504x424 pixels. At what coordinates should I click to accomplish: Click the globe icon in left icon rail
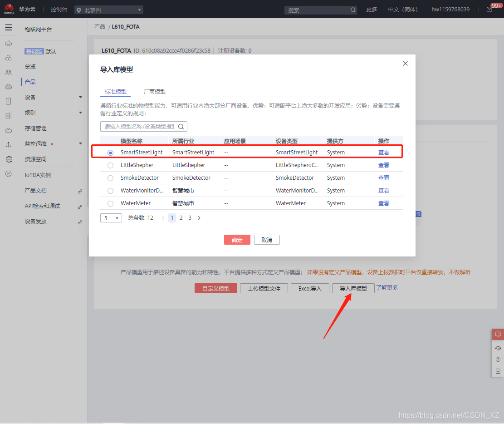[9, 159]
